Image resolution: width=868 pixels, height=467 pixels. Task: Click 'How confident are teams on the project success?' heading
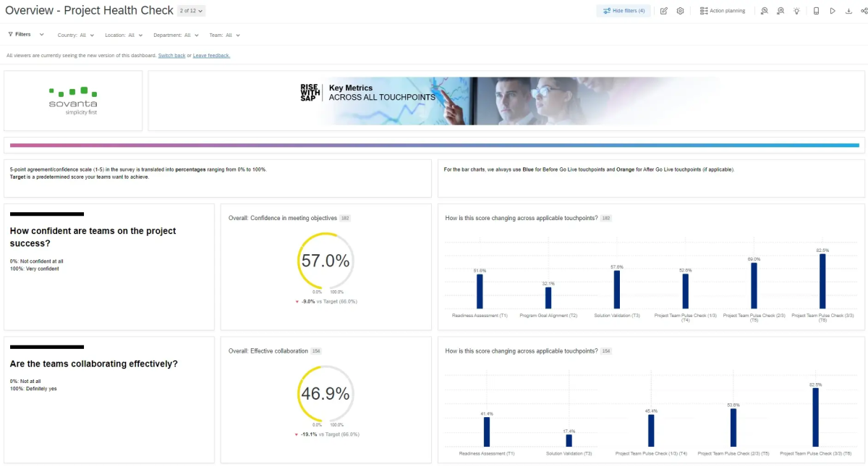[93, 237]
